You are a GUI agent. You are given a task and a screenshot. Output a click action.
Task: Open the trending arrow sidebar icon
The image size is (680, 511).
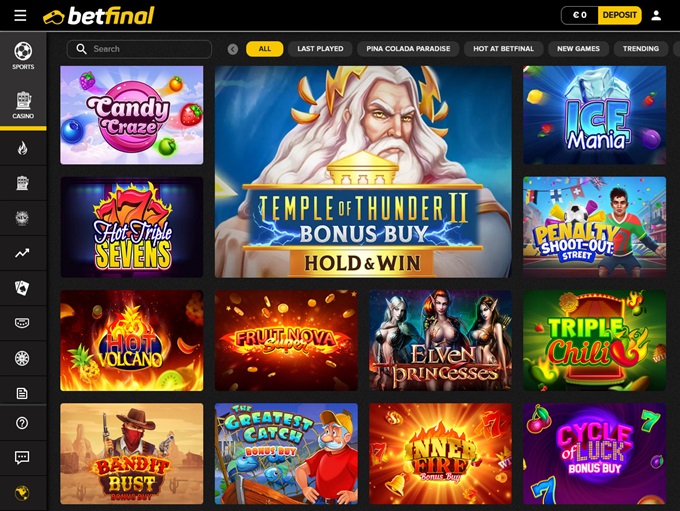(23, 253)
